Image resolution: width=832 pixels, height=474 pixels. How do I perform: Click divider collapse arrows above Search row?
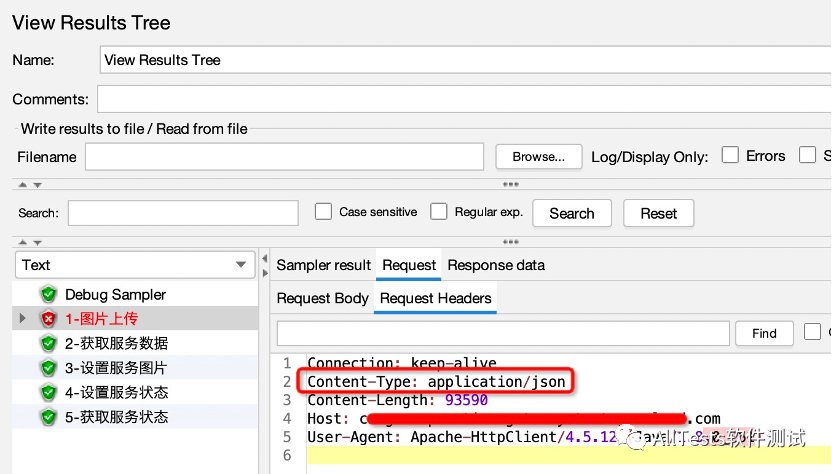[x=28, y=185]
